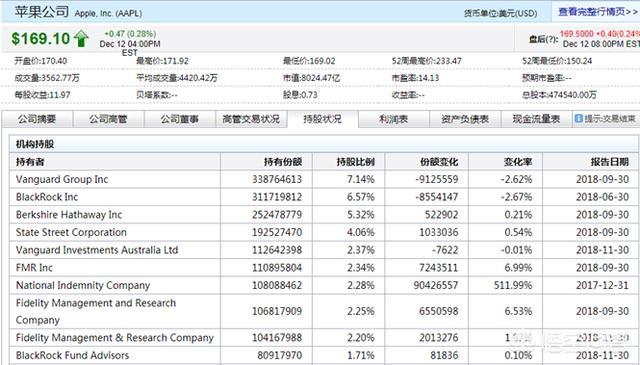Click the 最高价:171.92 value
This screenshot has height=365, width=640.
[x=162, y=61]
